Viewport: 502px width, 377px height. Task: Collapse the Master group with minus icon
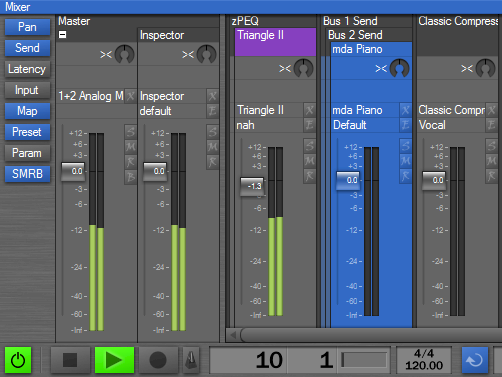(62, 35)
